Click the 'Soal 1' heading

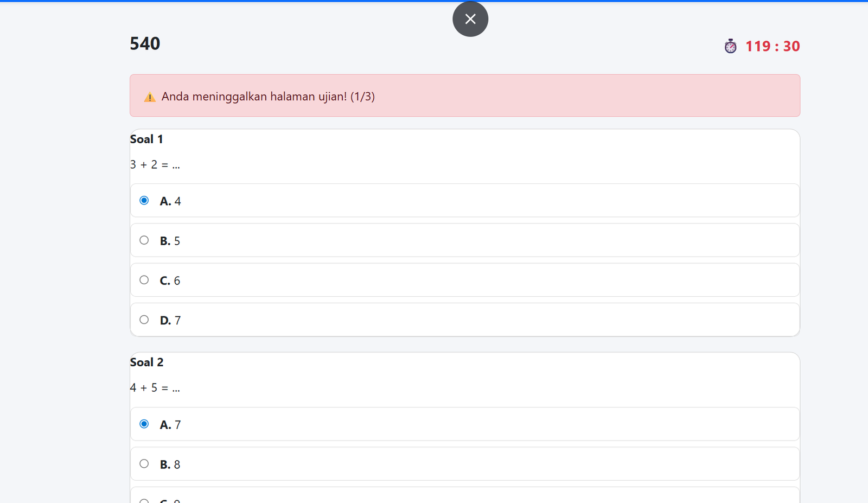click(146, 139)
